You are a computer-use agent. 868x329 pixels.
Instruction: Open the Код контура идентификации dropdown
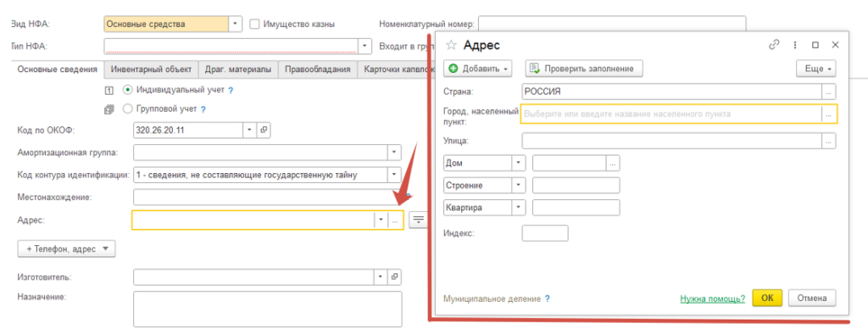395,175
